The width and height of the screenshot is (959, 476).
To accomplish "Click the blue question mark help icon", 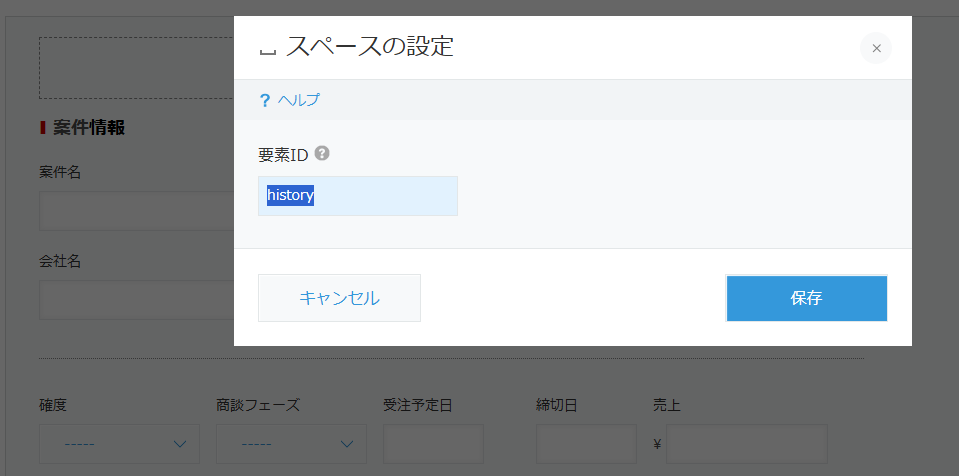I will pos(265,100).
